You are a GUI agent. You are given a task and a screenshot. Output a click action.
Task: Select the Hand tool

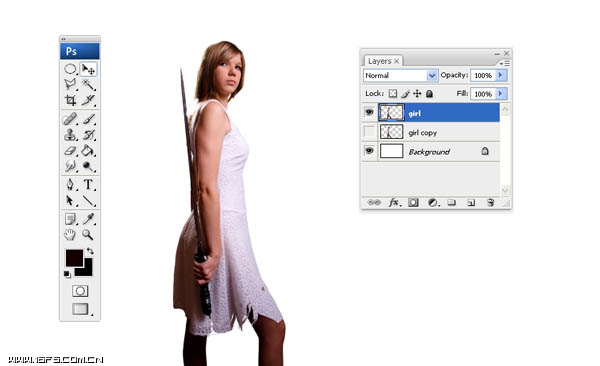pos(70,234)
